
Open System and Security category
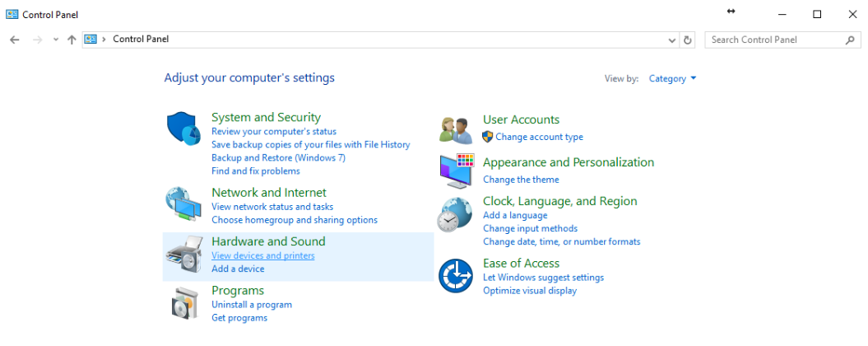pyautogui.click(x=266, y=117)
